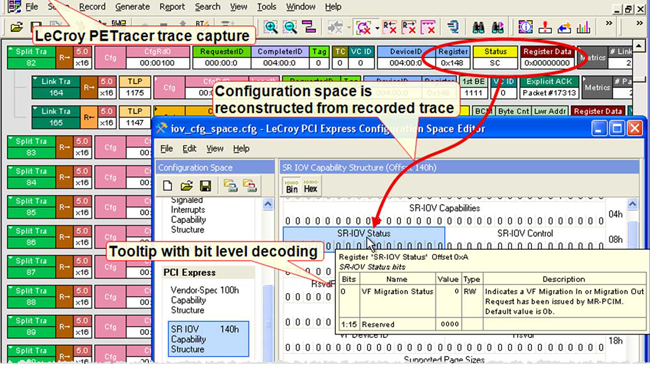
Task: Click the Open folder icon in Configuration Space
Action: 186,185
